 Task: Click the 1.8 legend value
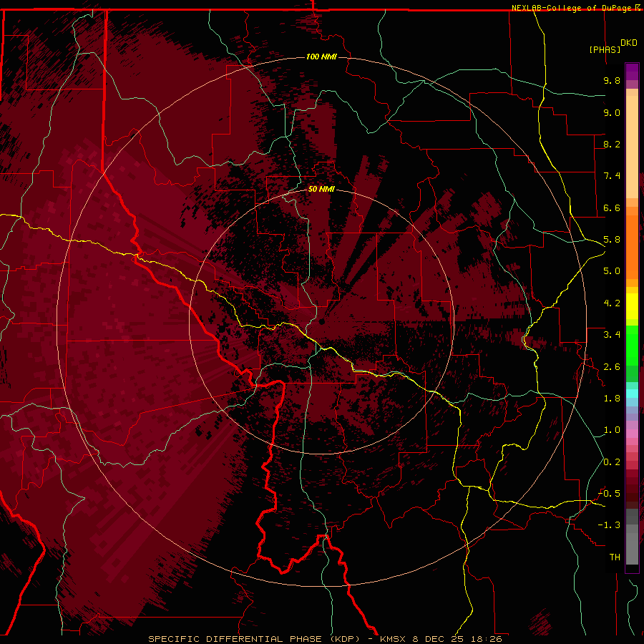[612, 399]
